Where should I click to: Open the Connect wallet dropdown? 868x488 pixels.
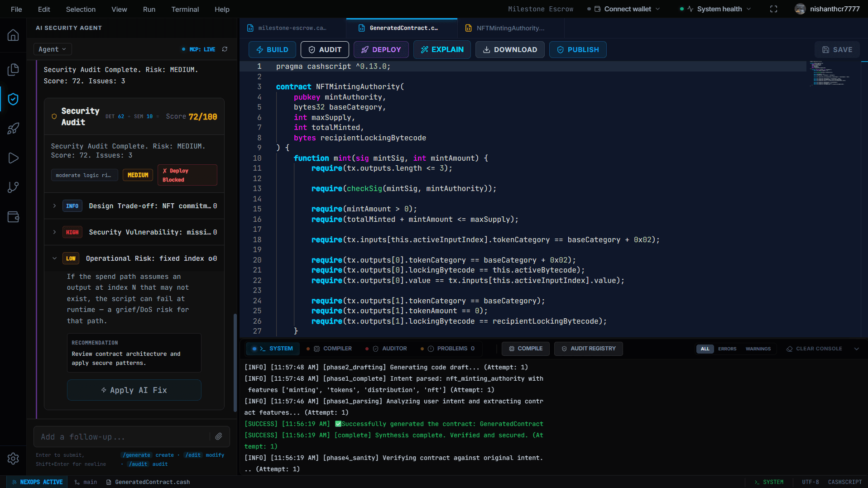tap(624, 9)
